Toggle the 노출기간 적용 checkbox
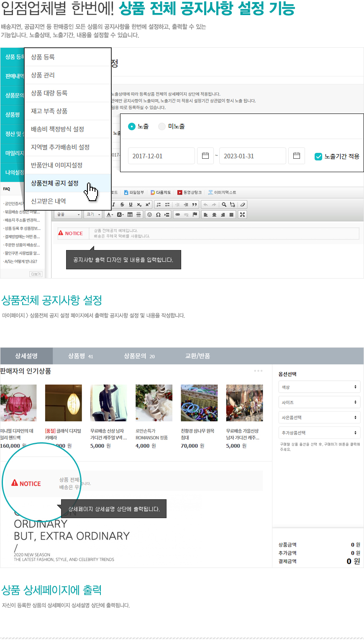 (318, 156)
